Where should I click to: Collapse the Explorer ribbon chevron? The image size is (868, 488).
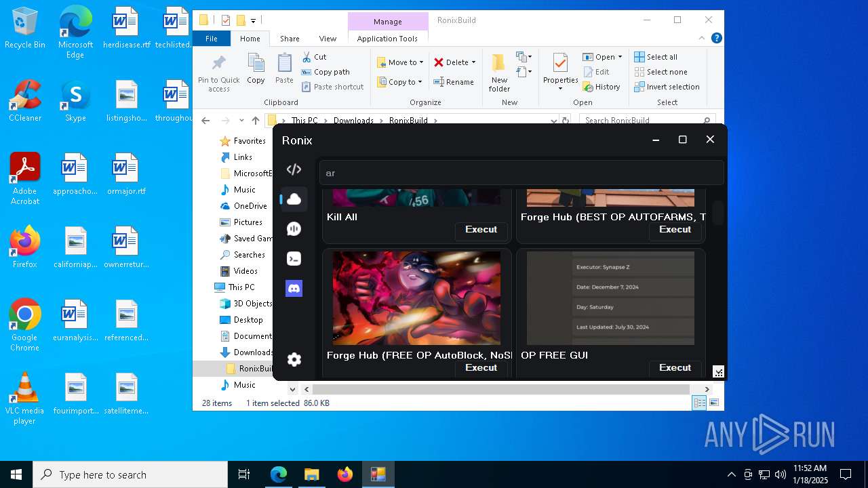tap(702, 39)
